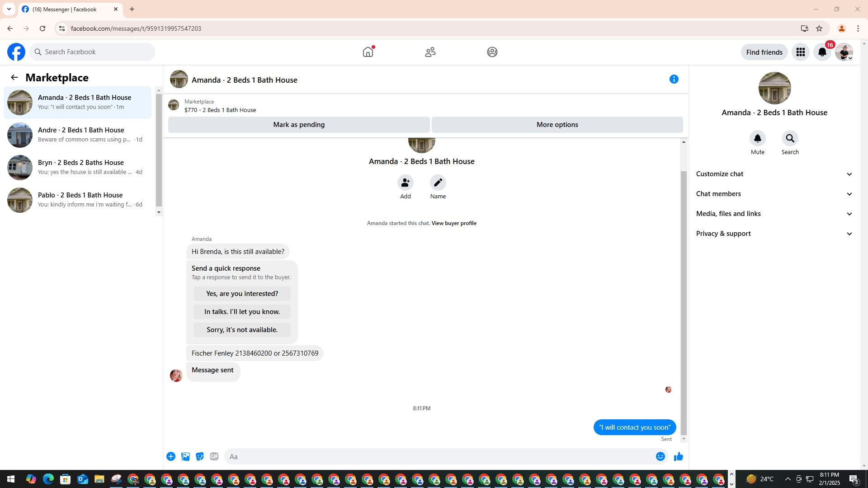Expand Chat members section
This screenshot has height=488, width=868.
click(774, 194)
